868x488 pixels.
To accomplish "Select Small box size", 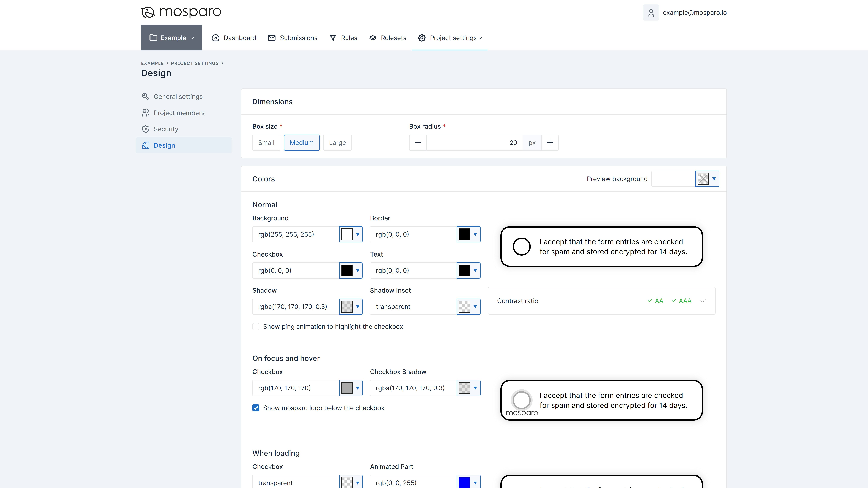I will 266,142.
